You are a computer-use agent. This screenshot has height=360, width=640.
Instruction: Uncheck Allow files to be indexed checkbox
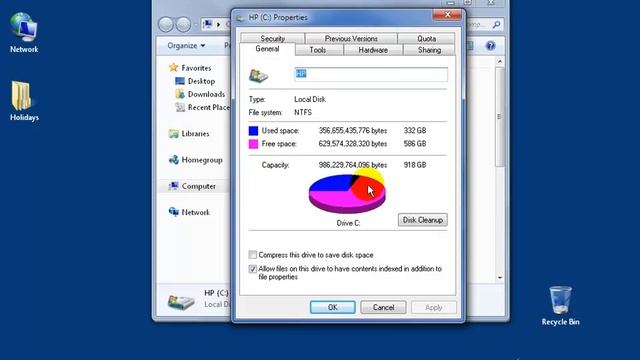point(253,269)
